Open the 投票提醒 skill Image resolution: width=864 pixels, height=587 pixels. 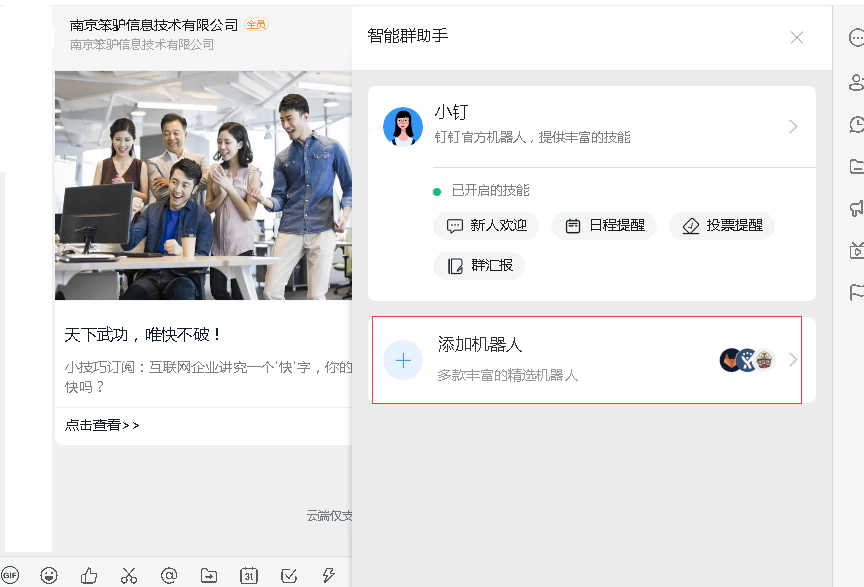click(x=722, y=226)
